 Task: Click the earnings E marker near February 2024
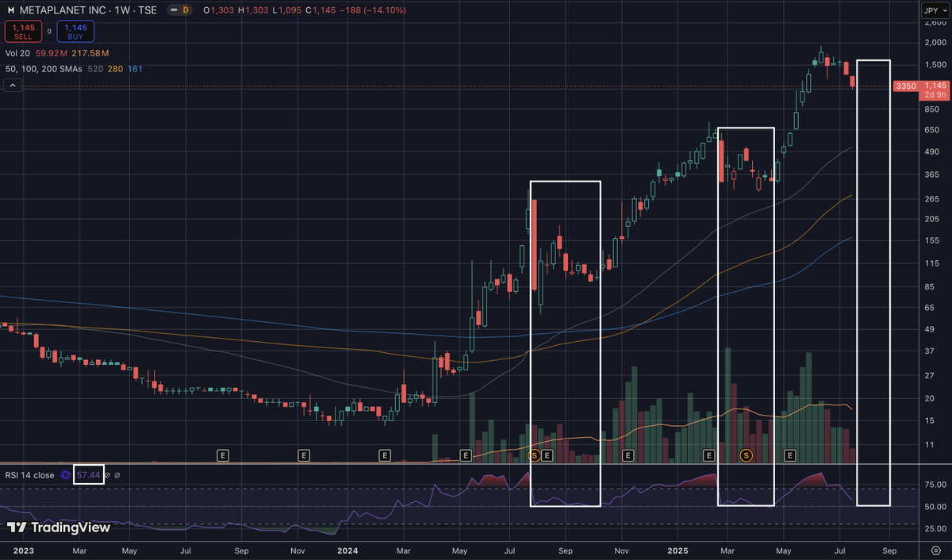pos(385,455)
